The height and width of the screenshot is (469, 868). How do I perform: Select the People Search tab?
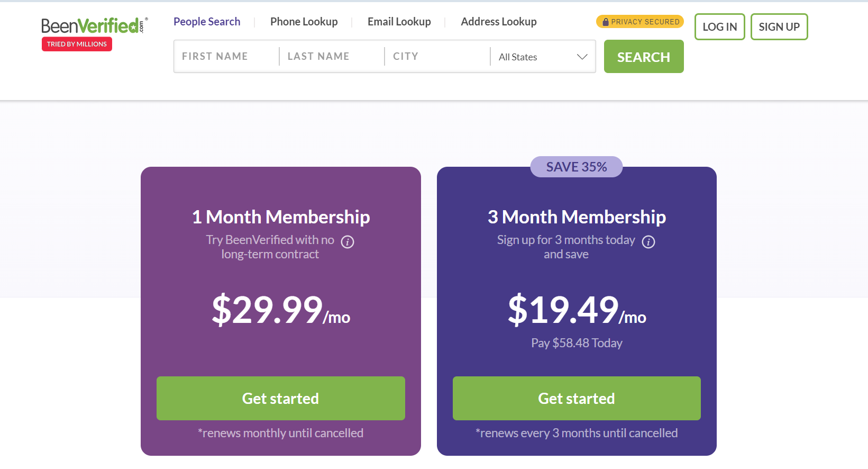(x=207, y=21)
